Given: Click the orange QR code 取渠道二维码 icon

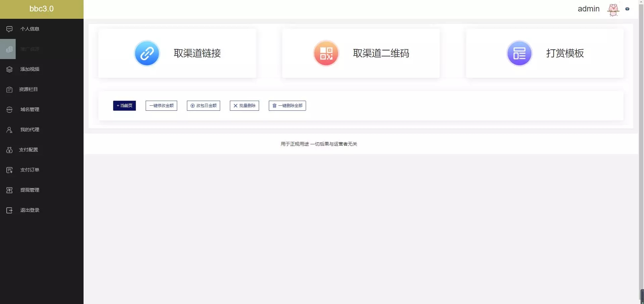Looking at the screenshot, I should point(326,53).
